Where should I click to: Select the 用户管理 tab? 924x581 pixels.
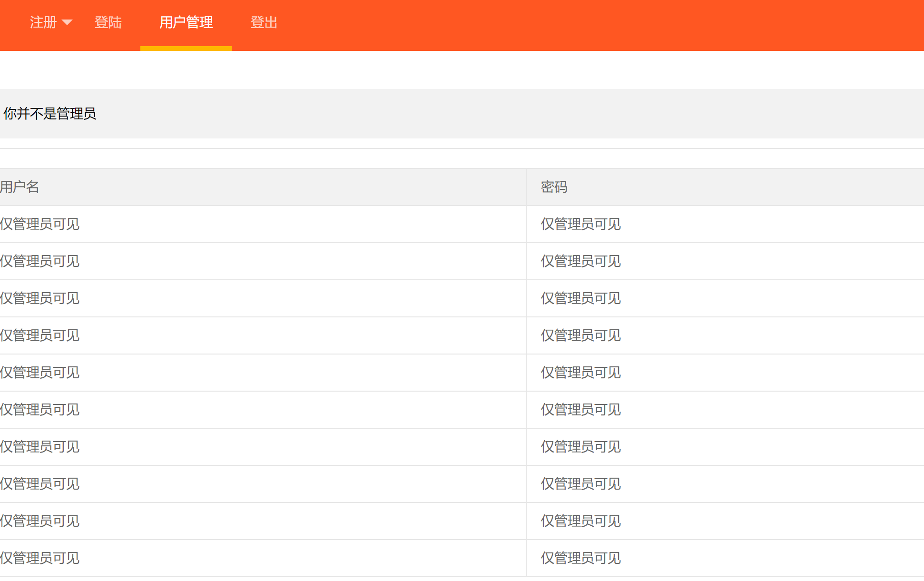tap(186, 22)
